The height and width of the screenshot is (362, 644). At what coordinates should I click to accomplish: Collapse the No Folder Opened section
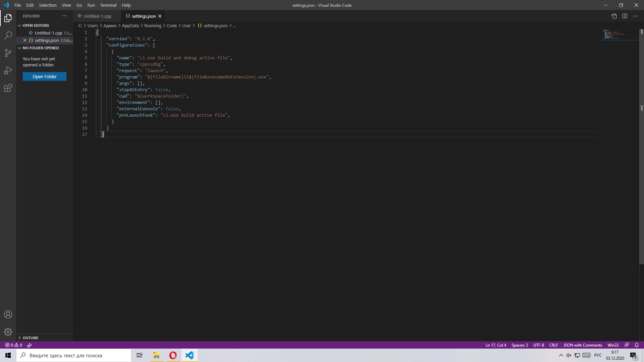point(45,48)
